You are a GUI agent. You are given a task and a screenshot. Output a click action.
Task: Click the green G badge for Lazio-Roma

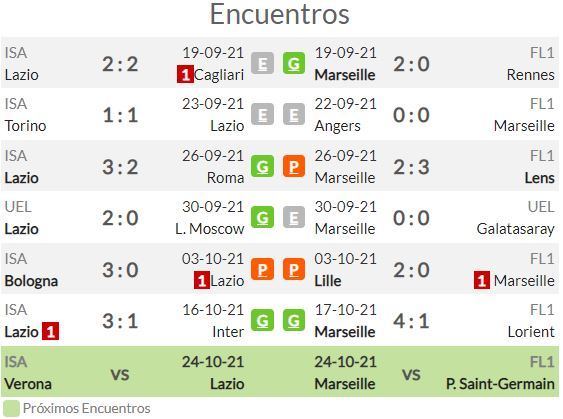pos(262,166)
